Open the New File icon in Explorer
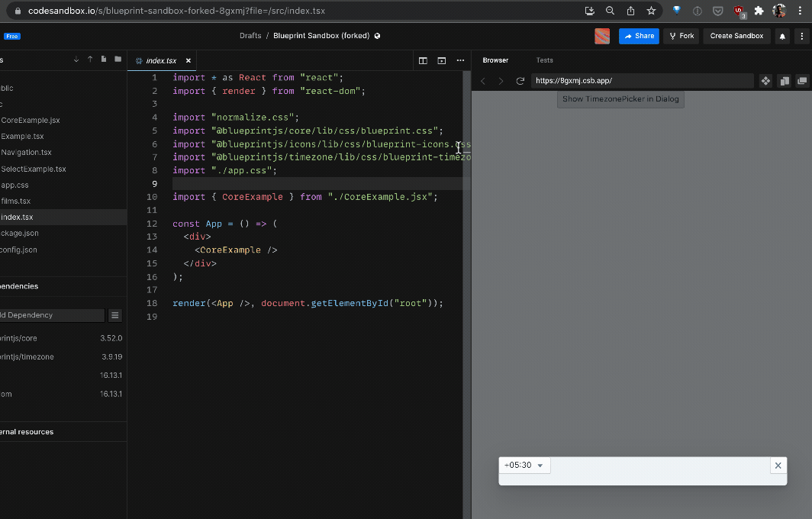The image size is (812, 519). 103,59
